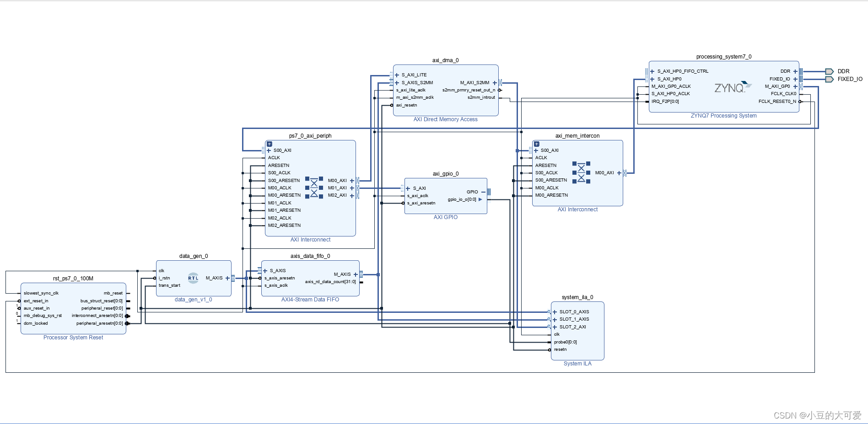The width and height of the screenshot is (868, 424).
Task: Select interconnect_aresetn[0:0] pin on reset block
Action: pyautogui.click(x=97, y=316)
